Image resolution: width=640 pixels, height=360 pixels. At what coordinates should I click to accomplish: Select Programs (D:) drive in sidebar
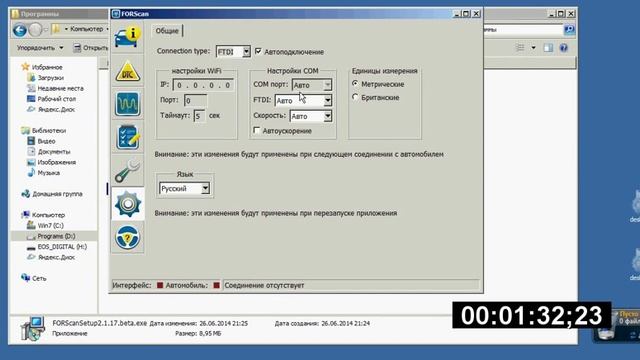tap(56, 236)
